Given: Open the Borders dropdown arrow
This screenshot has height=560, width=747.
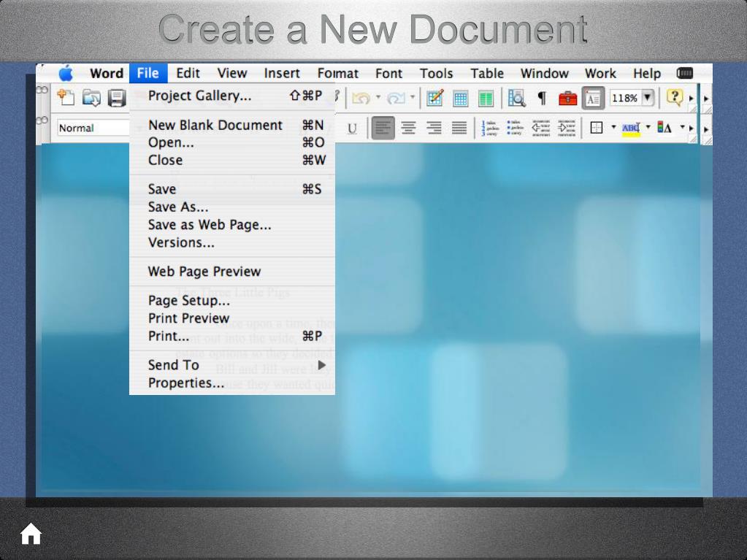Looking at the screenshot, I should 613,127.
